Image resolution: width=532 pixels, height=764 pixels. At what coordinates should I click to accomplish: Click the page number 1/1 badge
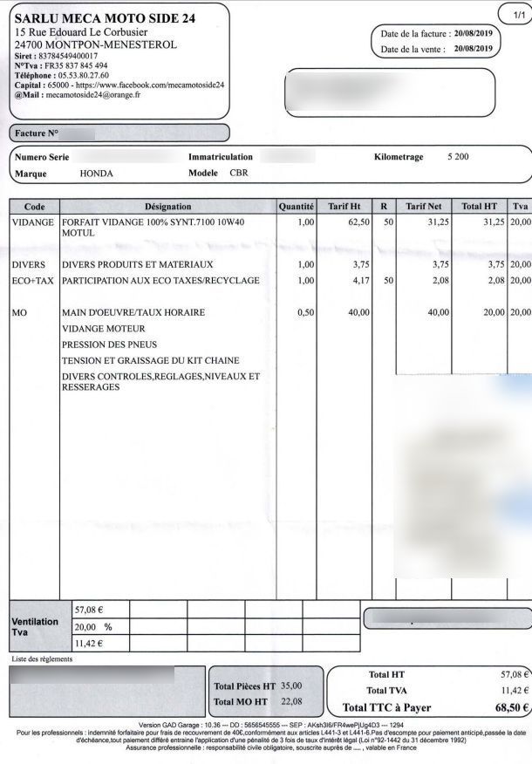(512, 14)
